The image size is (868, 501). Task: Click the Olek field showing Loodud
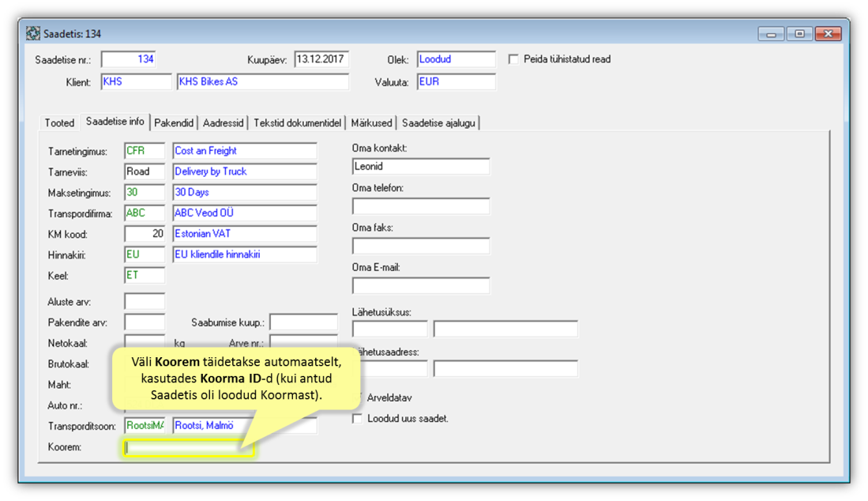pyautogui.click(x=457, y=59)
